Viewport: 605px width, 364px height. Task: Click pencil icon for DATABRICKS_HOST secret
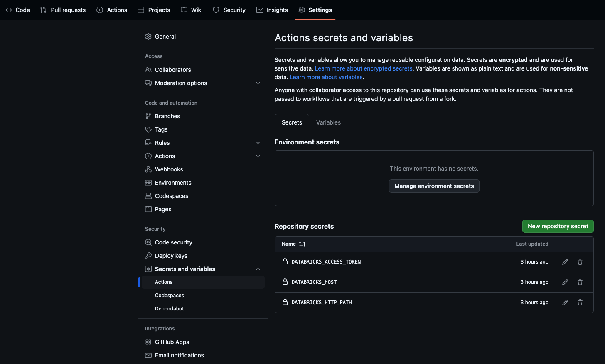[565, 282]
